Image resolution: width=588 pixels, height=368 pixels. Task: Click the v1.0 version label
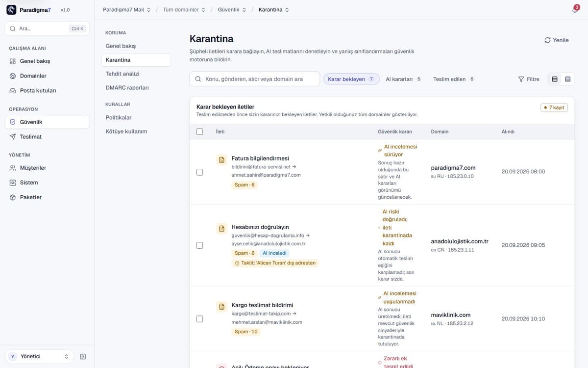point(65,10)
